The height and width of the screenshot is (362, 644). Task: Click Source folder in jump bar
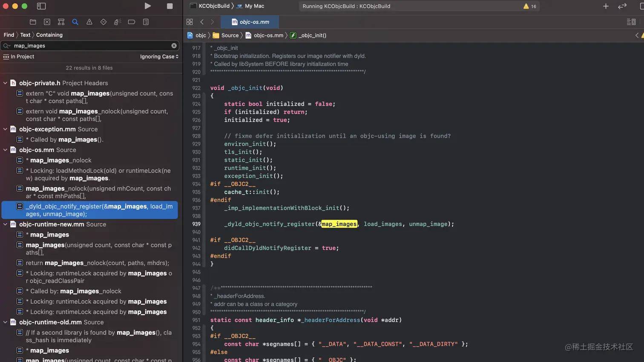pos(226,35)
